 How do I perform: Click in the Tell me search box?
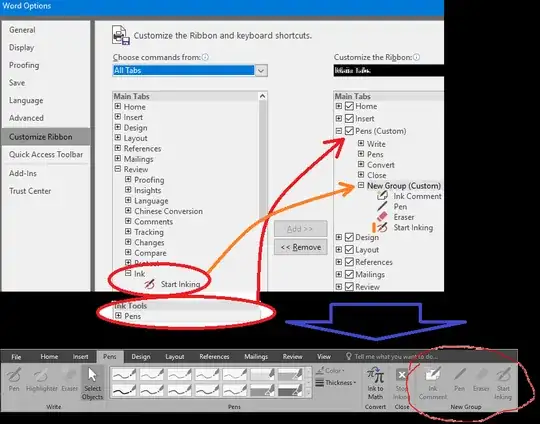396,356
